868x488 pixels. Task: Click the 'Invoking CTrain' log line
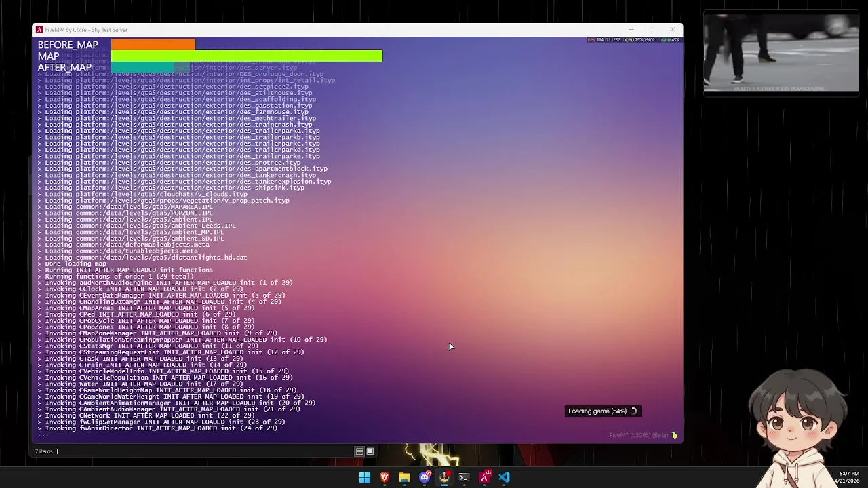pyautogui.click(x=142, y=365)
